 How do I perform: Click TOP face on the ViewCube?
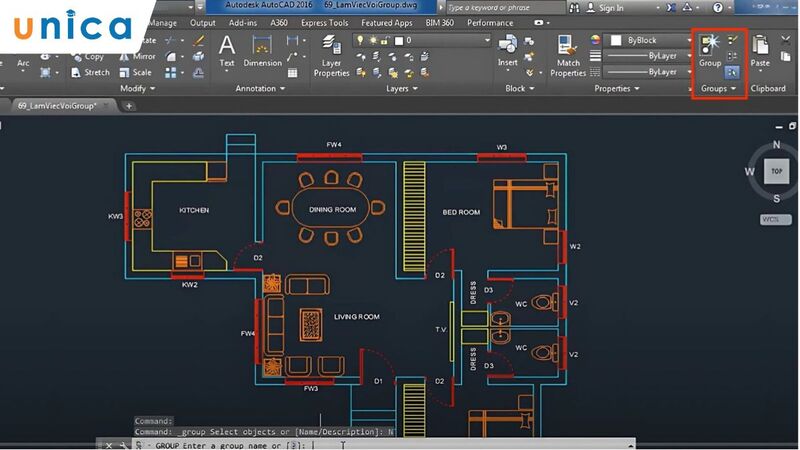click(776, 171)
